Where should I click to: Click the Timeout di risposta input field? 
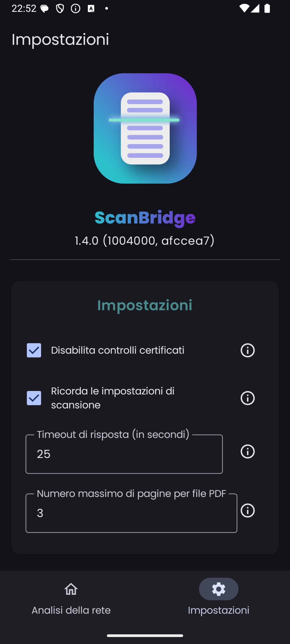tap(124, 454)
